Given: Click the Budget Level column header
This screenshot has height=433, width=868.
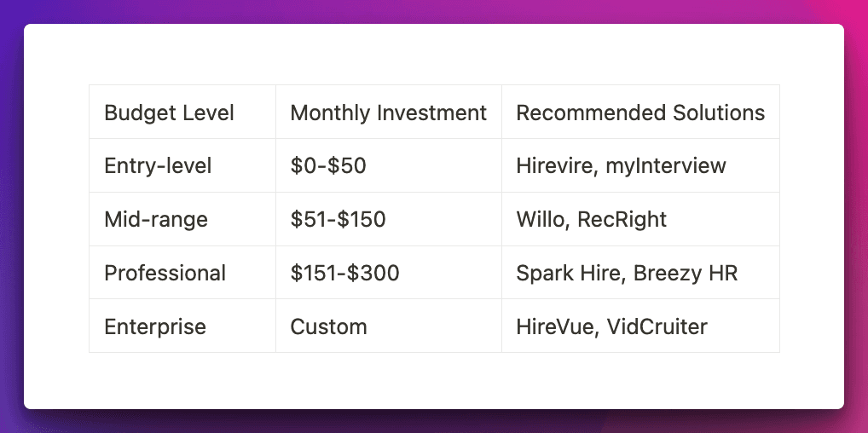Looking at the screenshot, I should click(x=169, y=113).
